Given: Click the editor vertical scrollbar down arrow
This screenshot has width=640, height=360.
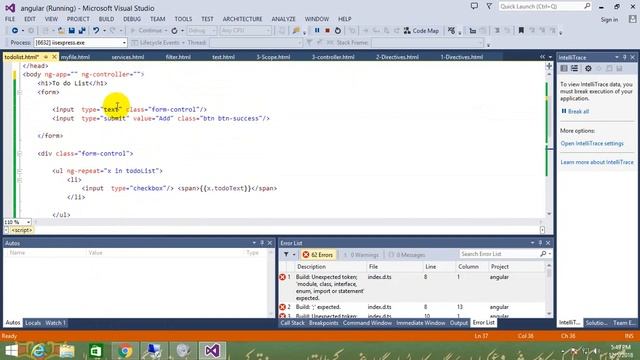Looking at the screenshot, I should [549, 214].
